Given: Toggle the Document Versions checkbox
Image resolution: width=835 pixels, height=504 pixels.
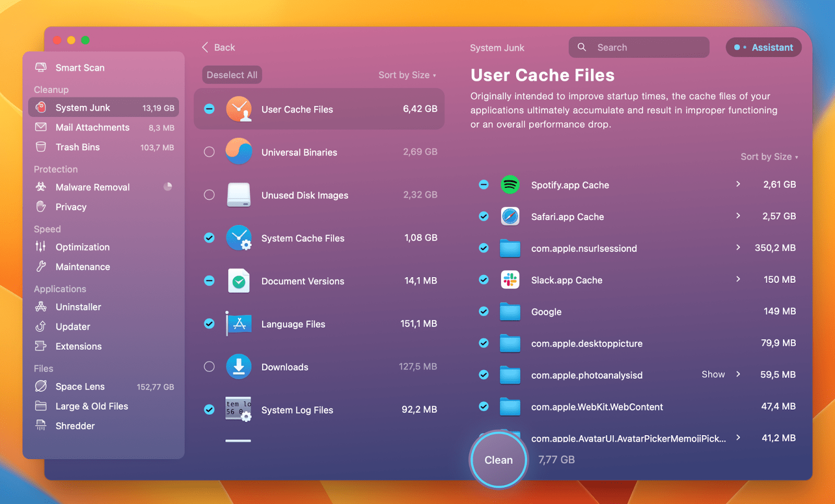Looking at the screenshot, I should [x=209, y=281].
